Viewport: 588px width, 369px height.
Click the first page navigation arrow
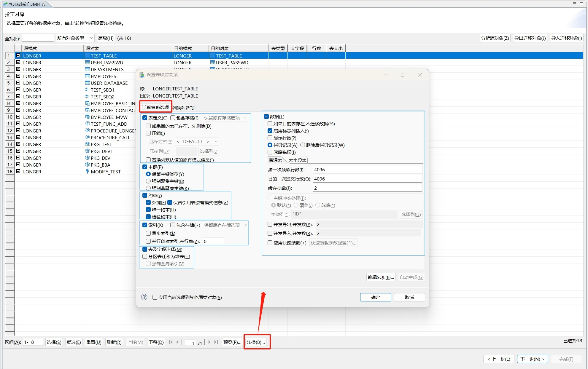pos(171,342)
